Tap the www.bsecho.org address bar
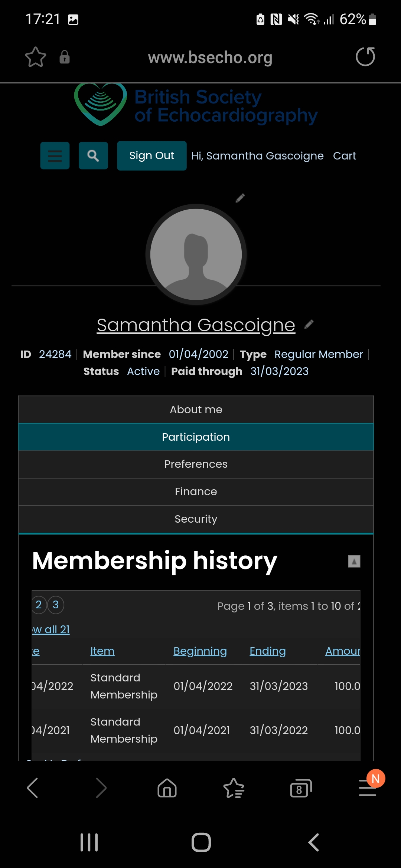This screenshot has width=401, height=868. [x=210, y=57]
